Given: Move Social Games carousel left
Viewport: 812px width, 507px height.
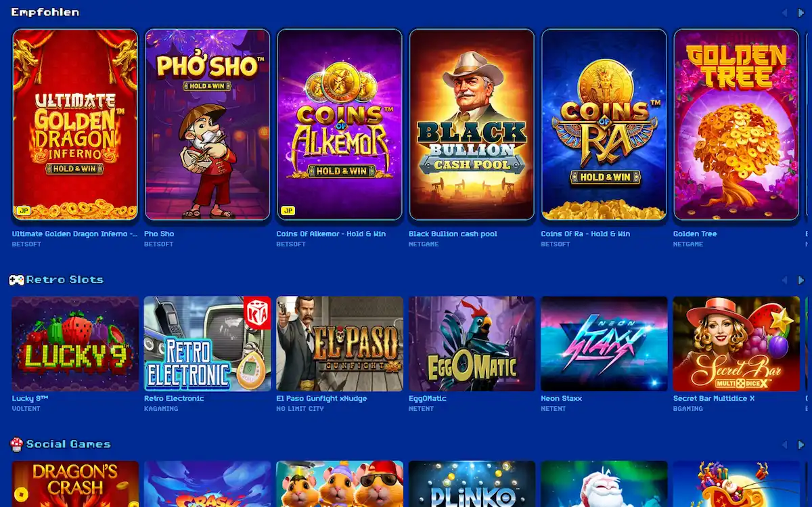Looking at the screenshot, I should click(784, 445).
